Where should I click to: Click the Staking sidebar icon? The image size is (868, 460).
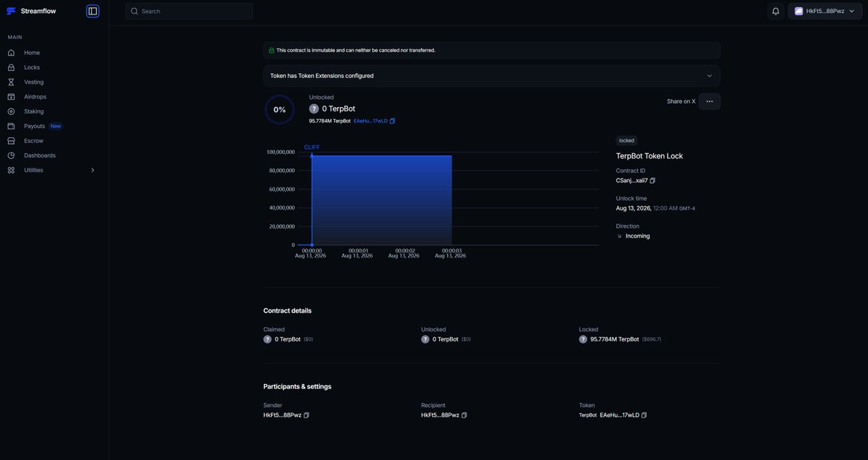pyautogui.click(x=11, y=111)
